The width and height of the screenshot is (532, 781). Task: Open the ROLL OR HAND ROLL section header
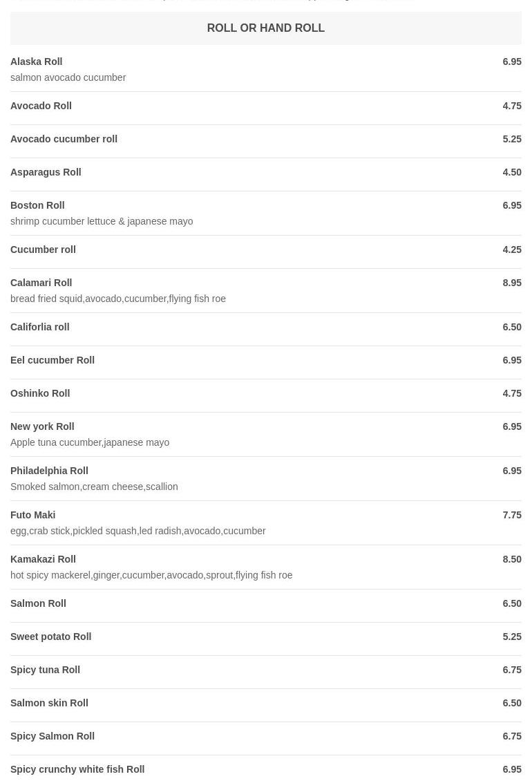(265, 28)
